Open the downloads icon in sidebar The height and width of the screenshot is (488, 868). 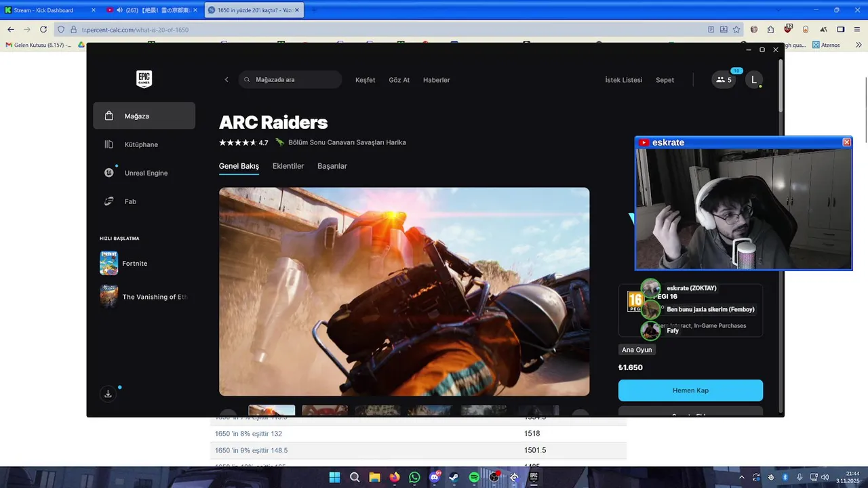(x=108, y=393)
